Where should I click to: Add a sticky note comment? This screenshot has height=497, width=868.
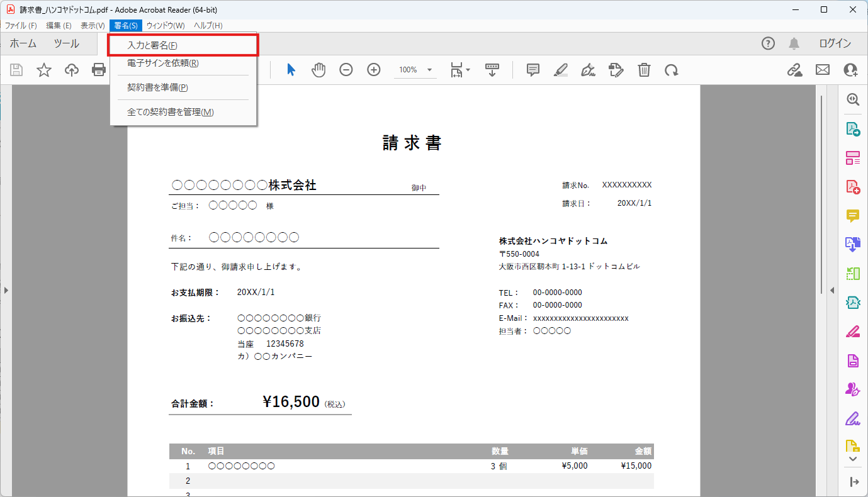click(533, 69)
